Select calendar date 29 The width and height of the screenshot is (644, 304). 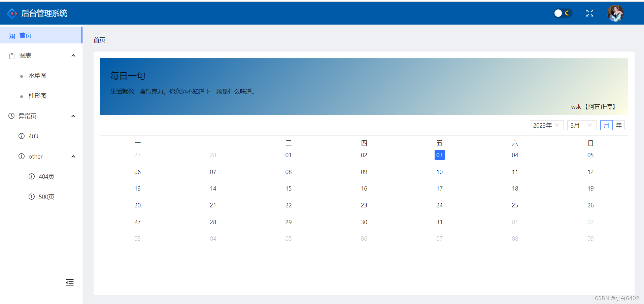coord(289,222)
